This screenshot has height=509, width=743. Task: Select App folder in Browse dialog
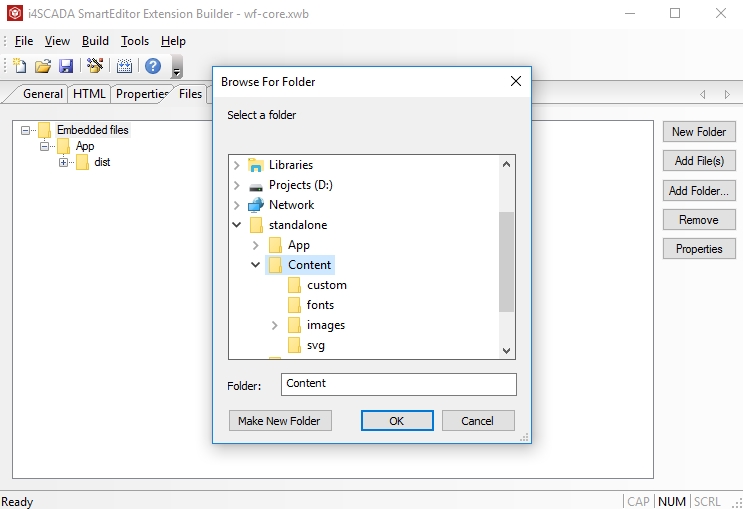[x=299, y=245]
